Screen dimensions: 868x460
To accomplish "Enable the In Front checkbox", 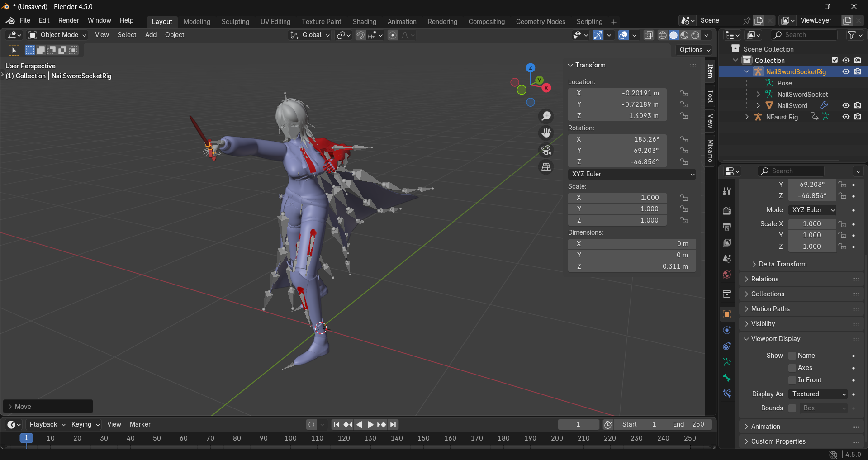I will tap(792, 380).
